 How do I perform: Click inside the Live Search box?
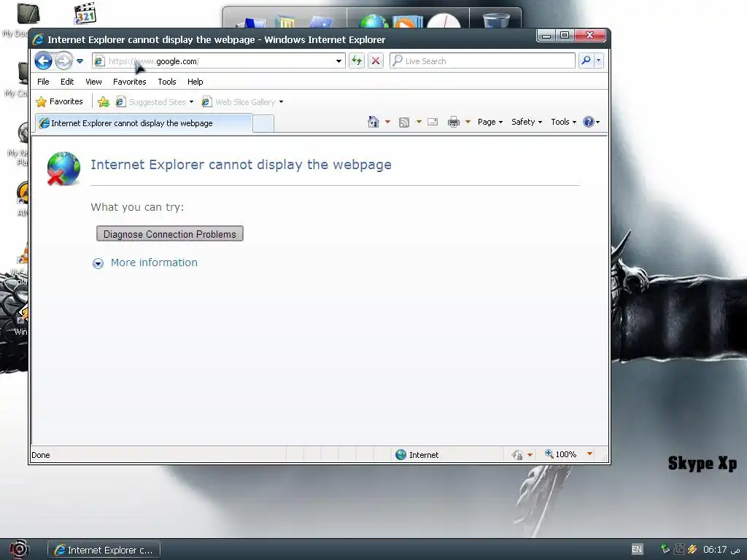click(483, 61)
